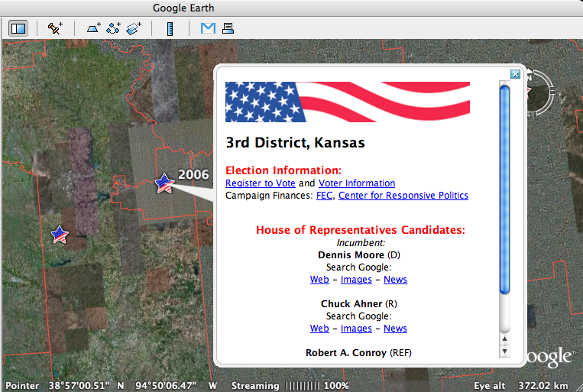The width and height of the screenshot is (583, 392).
Task: Add a polygon from the toolbar
Action: pos(94,28)
